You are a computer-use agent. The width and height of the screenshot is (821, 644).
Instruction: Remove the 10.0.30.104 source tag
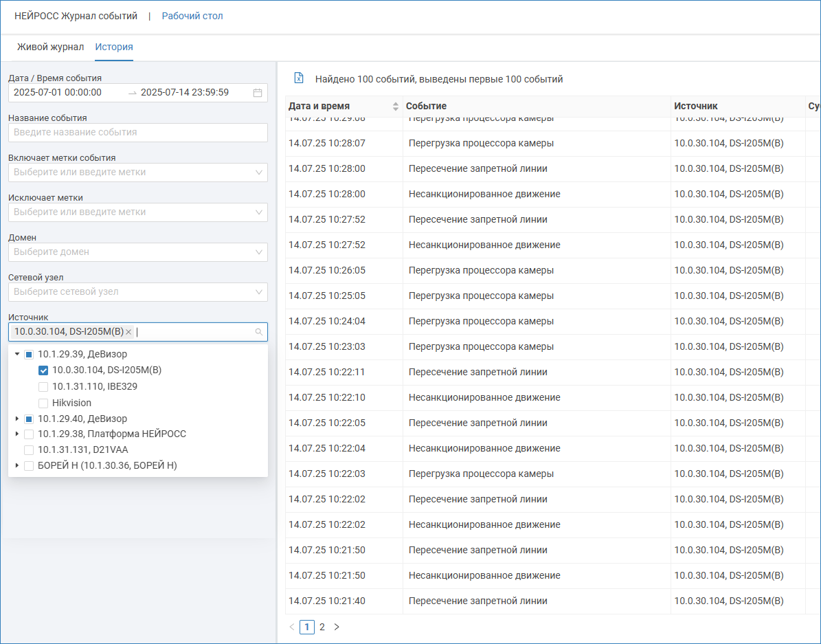pyautogui.click(x=128, y=332)
